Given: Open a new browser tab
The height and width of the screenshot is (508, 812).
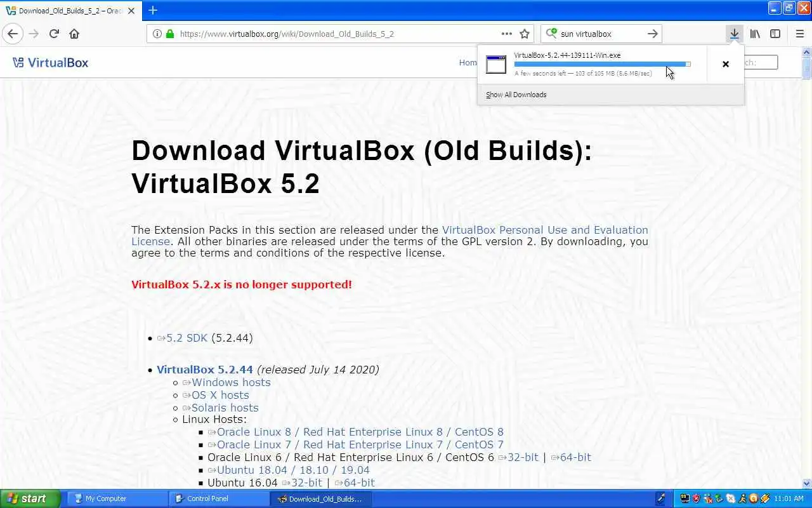Looking at the screenshot, I should click(153, 10).
